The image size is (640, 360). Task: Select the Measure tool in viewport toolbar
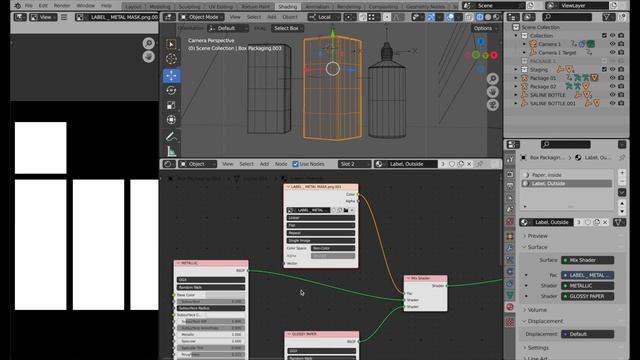pos(171,151)
